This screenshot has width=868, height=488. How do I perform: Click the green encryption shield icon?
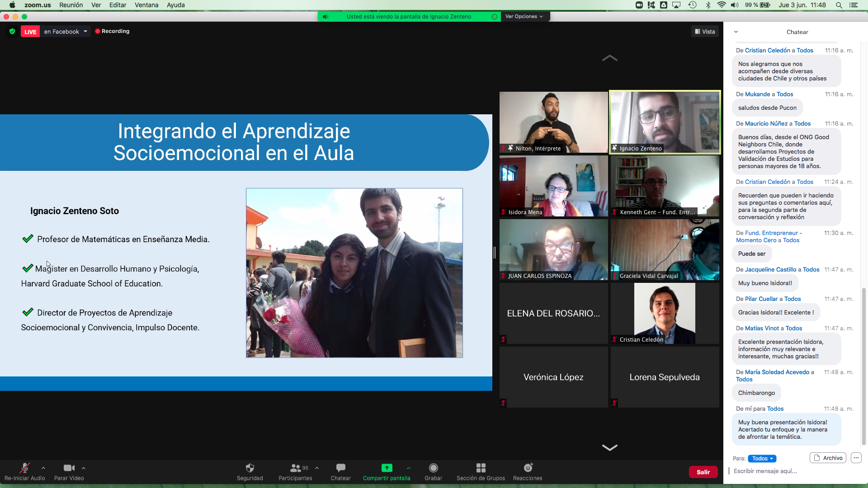[12, 31]
